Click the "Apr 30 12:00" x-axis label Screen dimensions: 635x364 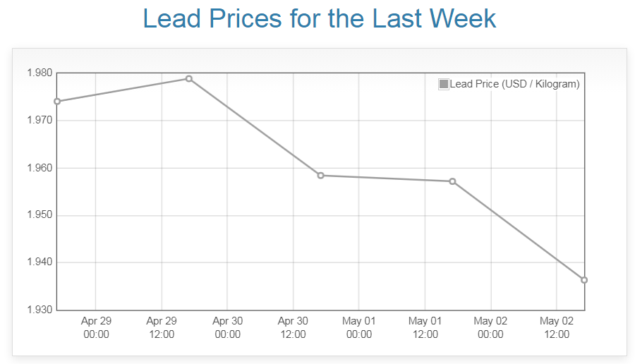coord(293,327)
